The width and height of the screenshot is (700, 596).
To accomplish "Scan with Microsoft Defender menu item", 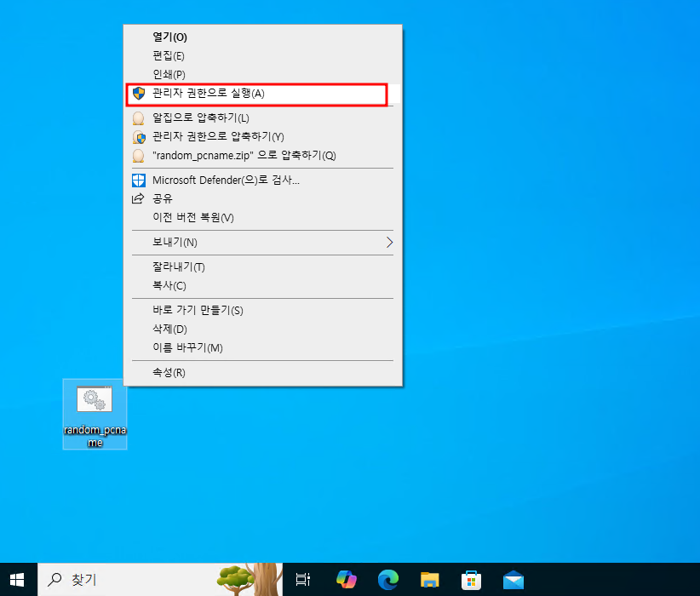I will click(225, 180).
